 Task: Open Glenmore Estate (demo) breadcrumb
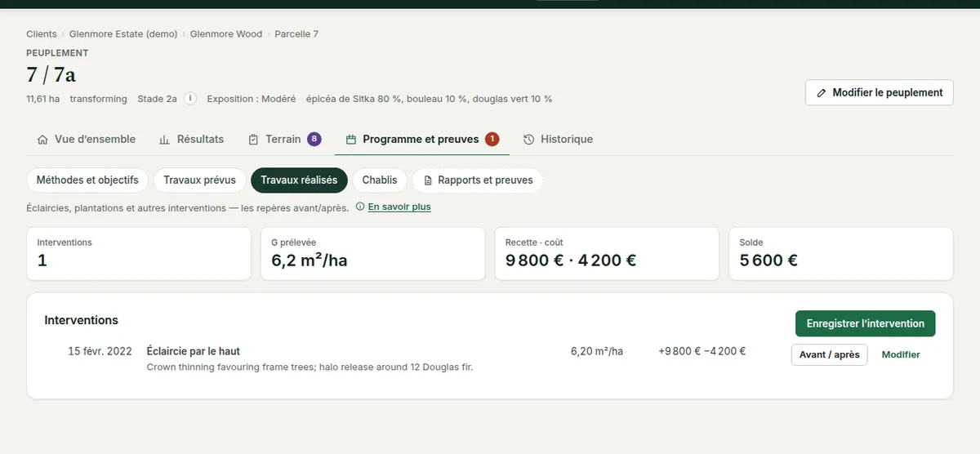pyautogui.click(x=123, y=34)
